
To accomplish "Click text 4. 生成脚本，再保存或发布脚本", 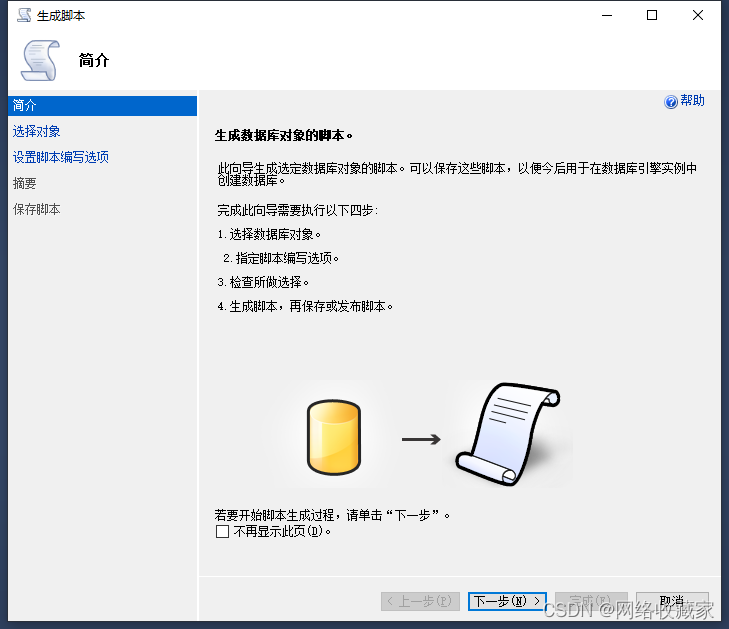I will [x=305, y=306].
